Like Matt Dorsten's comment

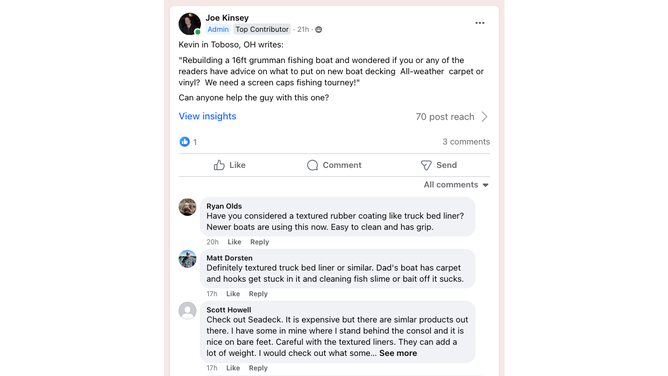tap(233, 294)
